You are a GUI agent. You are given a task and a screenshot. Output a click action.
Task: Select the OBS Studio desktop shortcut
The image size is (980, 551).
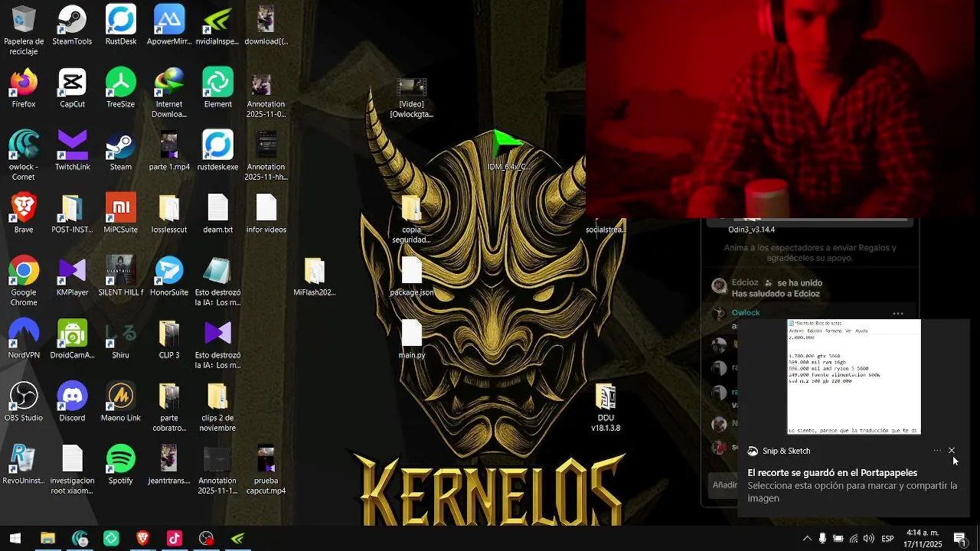click(x=24, y=402)
